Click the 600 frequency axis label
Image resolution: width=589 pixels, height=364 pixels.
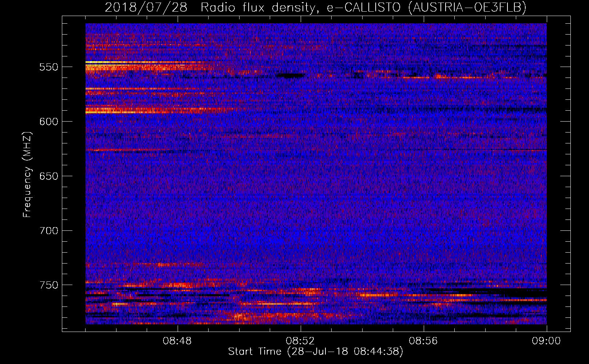point(49,122)
